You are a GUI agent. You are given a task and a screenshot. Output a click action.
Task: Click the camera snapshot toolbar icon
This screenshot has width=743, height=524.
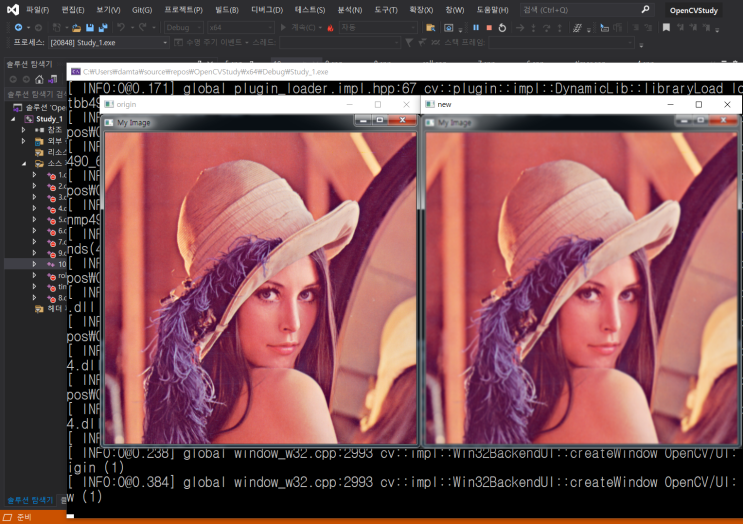pyautogui.click(x=449, y=28)
